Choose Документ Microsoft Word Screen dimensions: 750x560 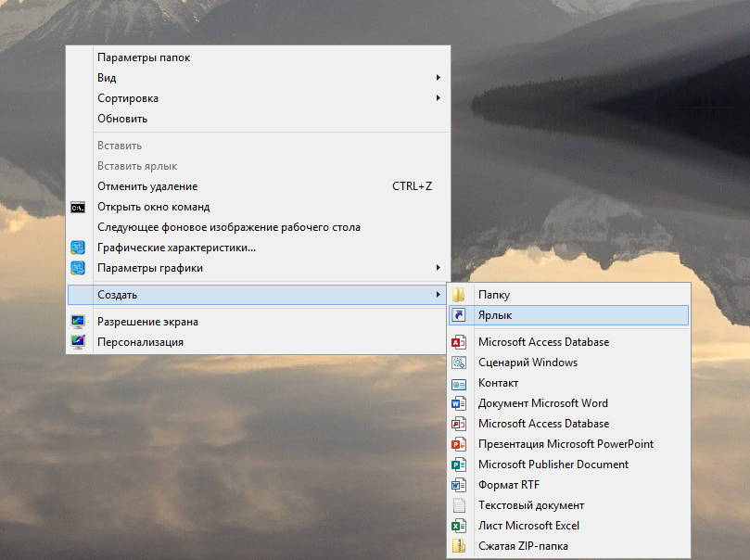568,403
